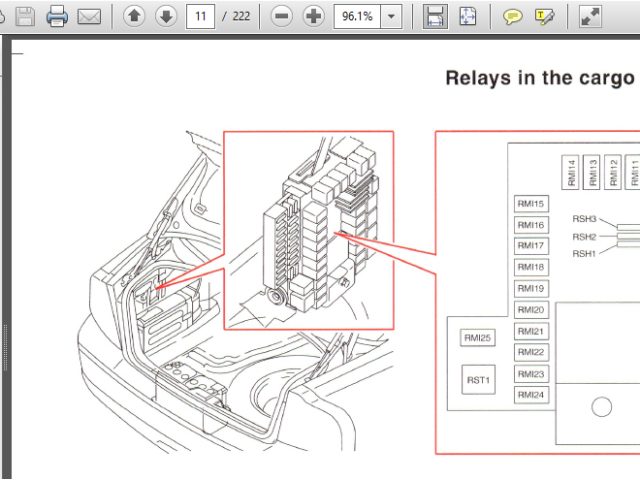Go to the next page with down arrow
The width and height of the screenshot is (640, 480).
point(166,16)
